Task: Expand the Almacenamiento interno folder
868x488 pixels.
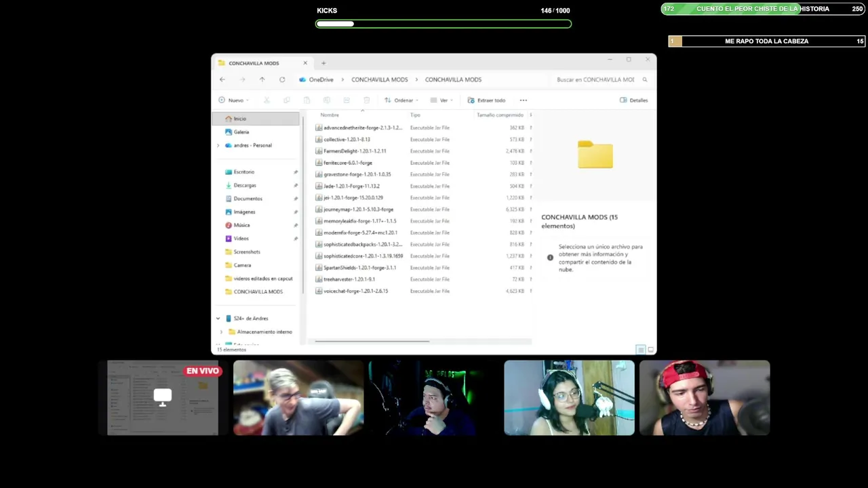Action: pyautogui.click(x=221, y=332)
